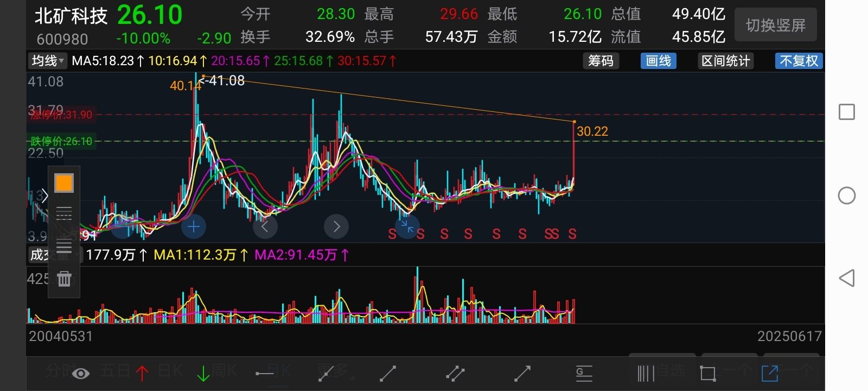Tap stock code 600980
Screen dimensions: 868x391
[x=62, y=39]
